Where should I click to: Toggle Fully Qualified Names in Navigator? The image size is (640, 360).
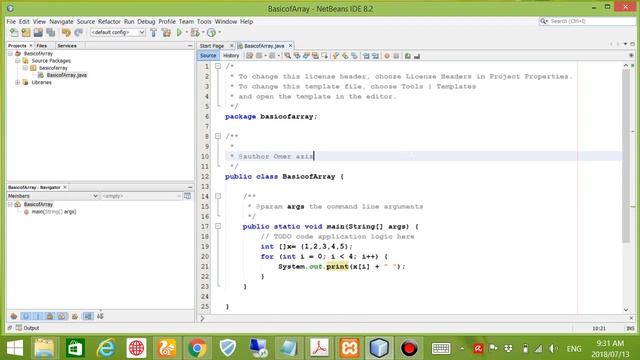[75, 316]
